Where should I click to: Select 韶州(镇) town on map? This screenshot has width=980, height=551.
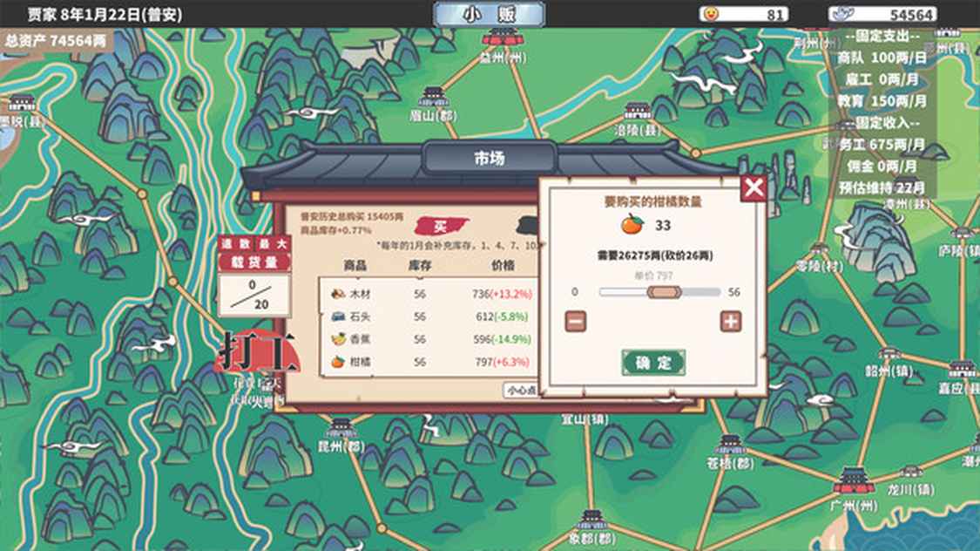click(x=889, y=364)
